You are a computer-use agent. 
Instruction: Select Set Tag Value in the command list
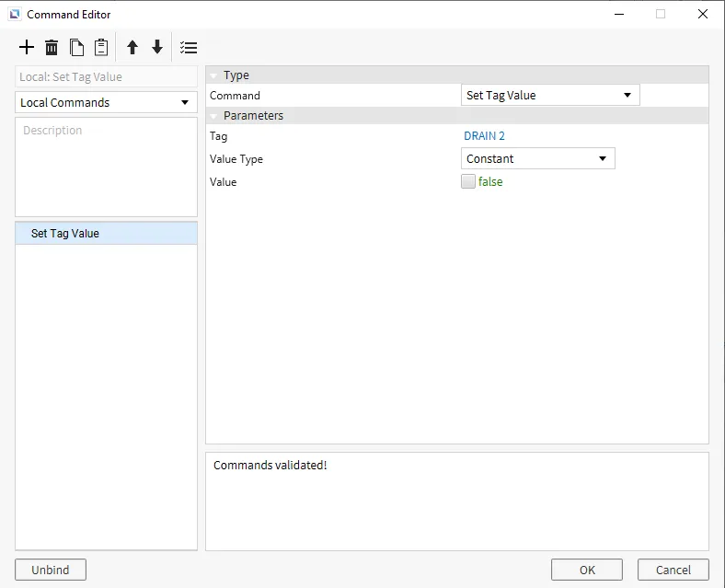click(x=65, y=234)
